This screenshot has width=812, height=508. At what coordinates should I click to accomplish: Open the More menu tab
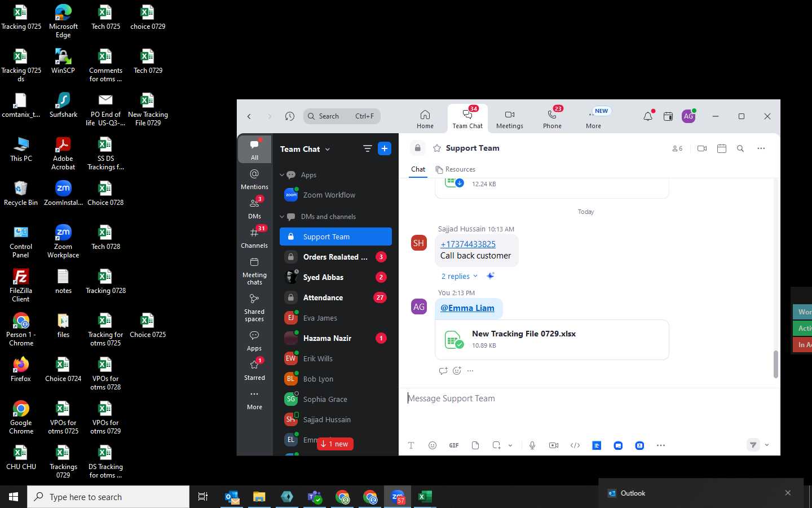pos(593,119)
